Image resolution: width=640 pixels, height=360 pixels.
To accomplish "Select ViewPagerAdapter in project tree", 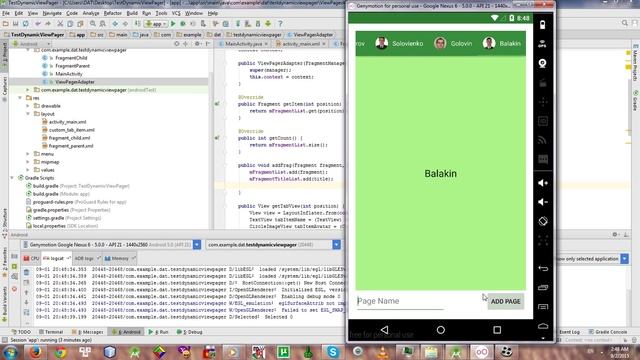I will (x=75, y=82).
